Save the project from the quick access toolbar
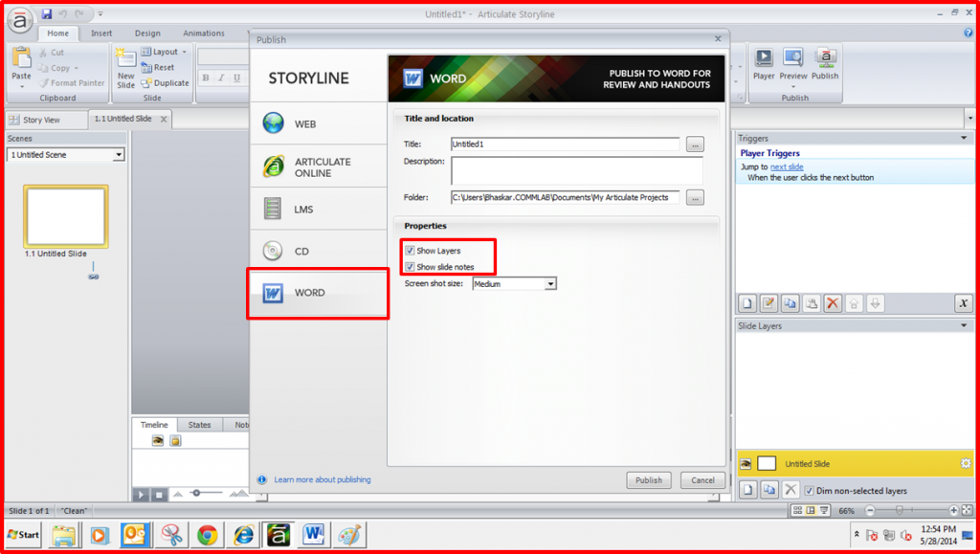The height and width of the screenshot is (554, 980). [47, 13]
